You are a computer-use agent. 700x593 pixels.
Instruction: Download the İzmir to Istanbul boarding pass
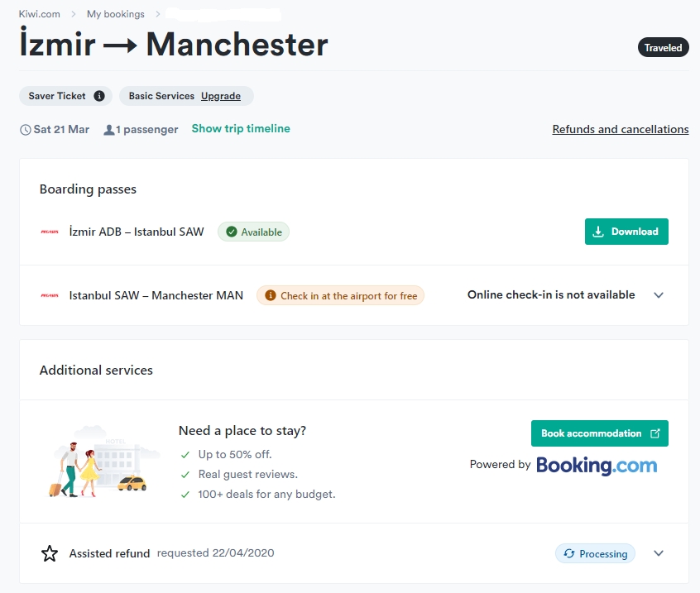[626, 232]
